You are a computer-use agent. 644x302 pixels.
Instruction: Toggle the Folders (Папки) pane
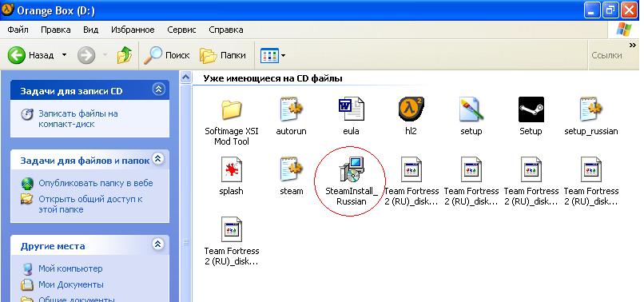coord(222,55)
